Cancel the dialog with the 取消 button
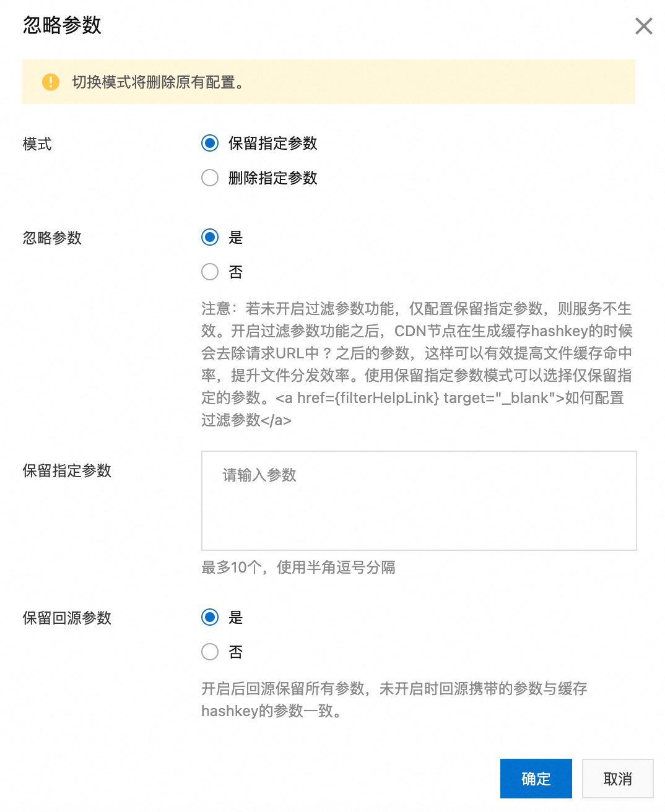The width and height of the screenshot is (665, 812). coord(618,779)
